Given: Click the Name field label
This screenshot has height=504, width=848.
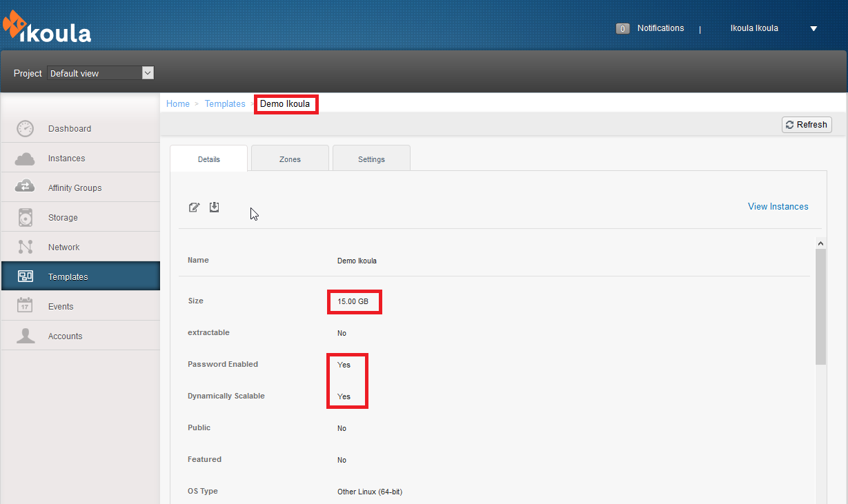Looking at the screenshot, I should tap(198, 261).
